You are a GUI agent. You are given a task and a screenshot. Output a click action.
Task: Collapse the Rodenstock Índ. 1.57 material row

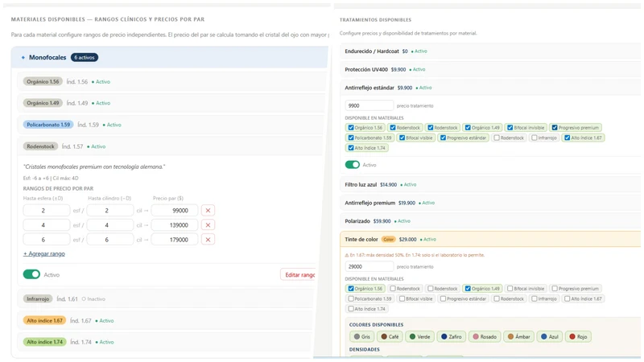click(x=171, y=146)
